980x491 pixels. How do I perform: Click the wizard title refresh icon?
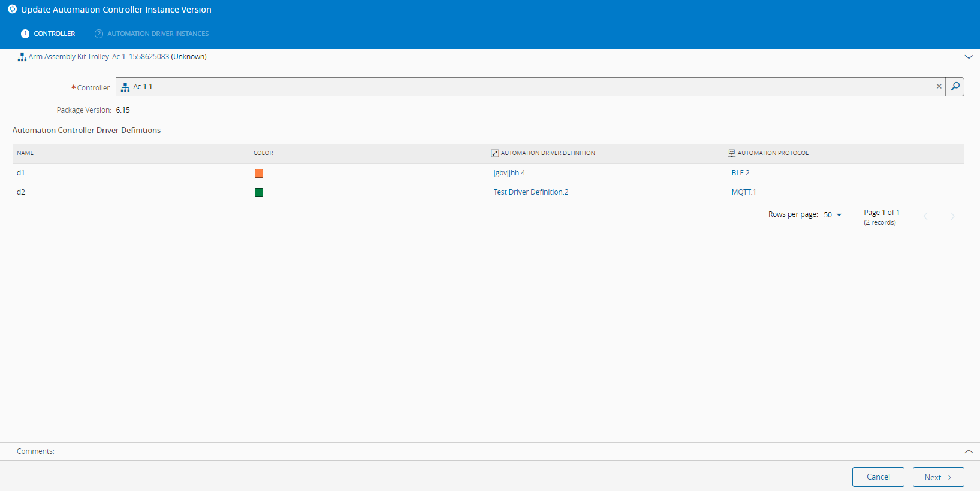click(12, 9)
